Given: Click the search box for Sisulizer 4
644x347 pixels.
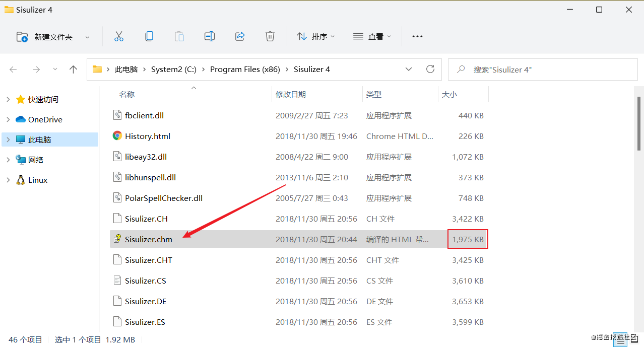Looking at the screenshot, I should coord(543,70).
